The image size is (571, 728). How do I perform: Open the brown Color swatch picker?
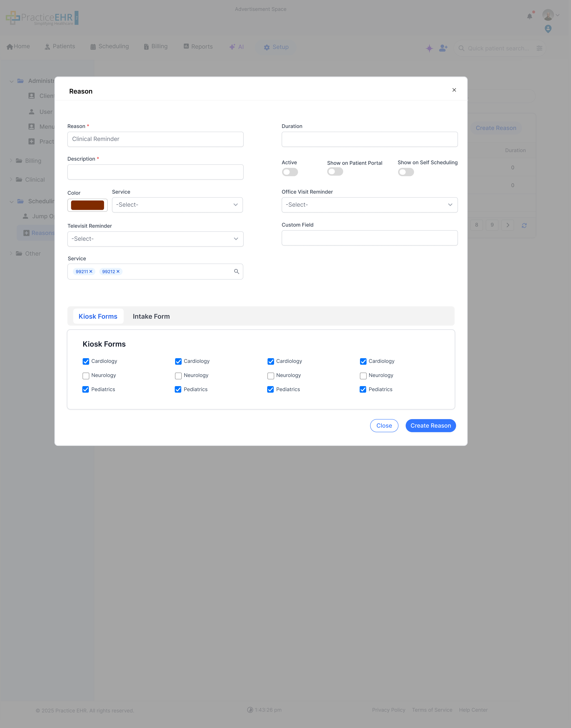coord(88,205)
